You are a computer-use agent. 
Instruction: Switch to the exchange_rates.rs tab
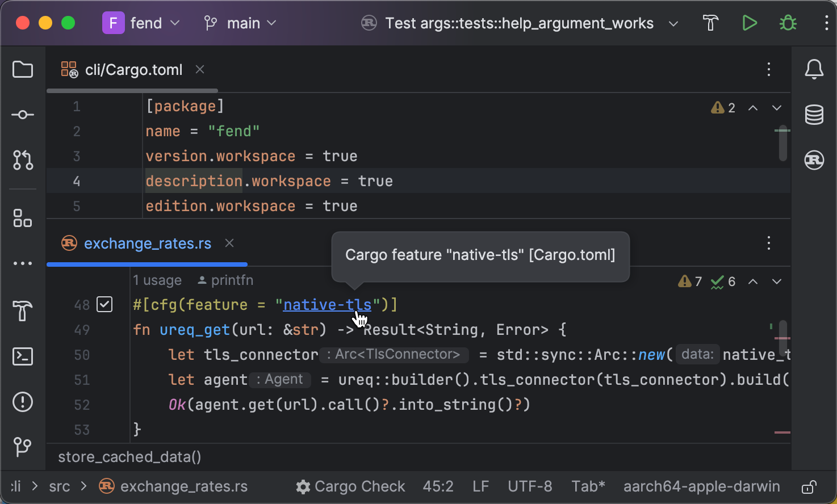click(147, 243)
